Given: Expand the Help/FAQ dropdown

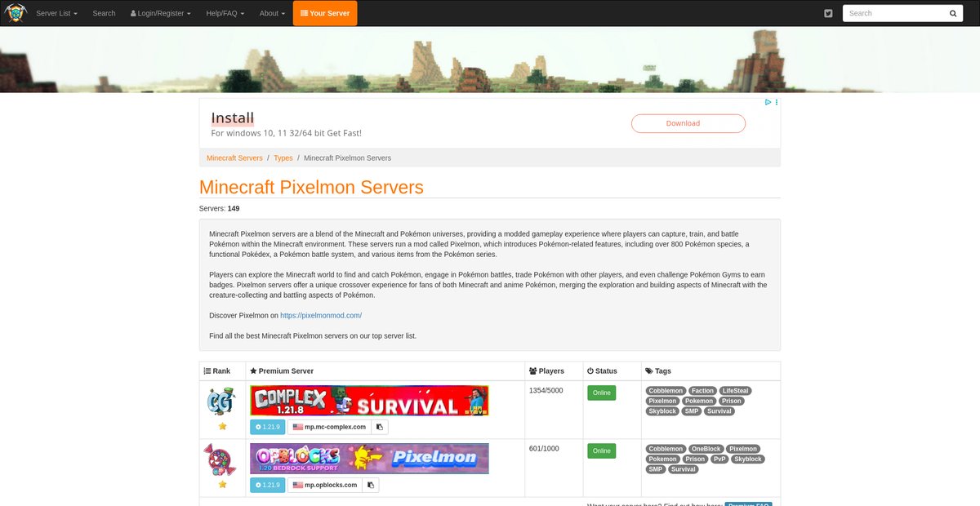Looking at the screenshot, I should (x=225, y=13).
